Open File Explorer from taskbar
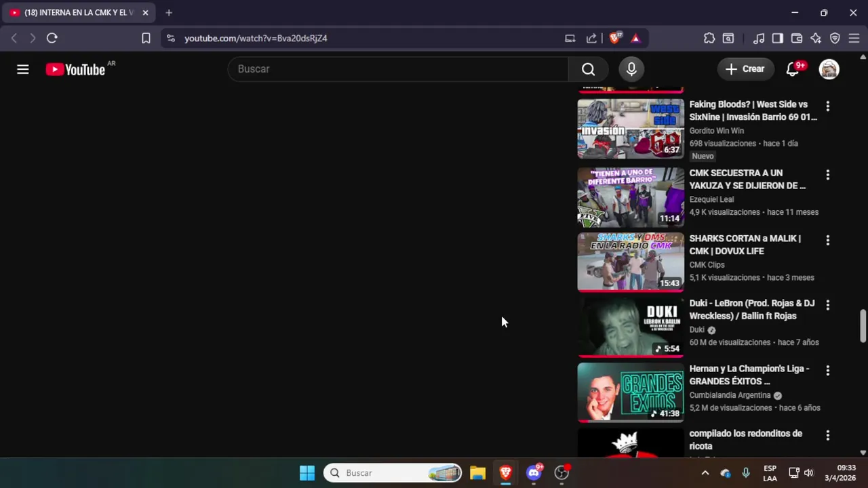The height and width of the screenshot is (488, 868). pos(477,473)
